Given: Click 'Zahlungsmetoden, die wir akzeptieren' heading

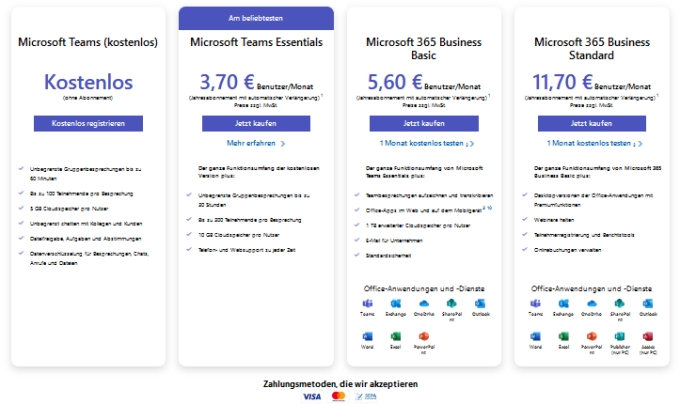Looking at the screenshot, I should 340,384.
